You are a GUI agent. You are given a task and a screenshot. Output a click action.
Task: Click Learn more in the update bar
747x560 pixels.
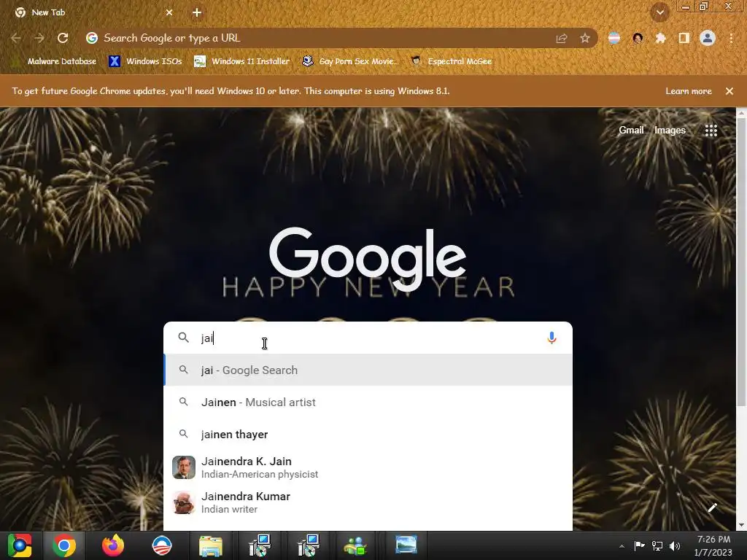689,91
